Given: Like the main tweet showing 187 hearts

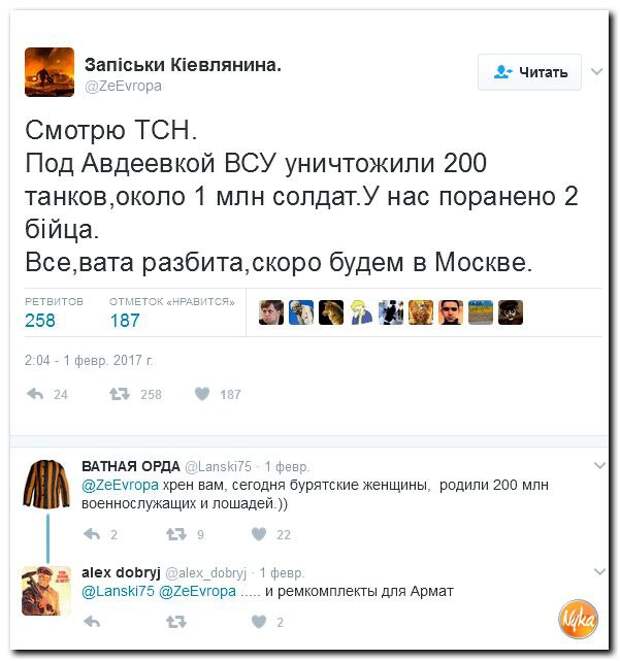Looking at the screenshot, I should [x=202, y=394].
